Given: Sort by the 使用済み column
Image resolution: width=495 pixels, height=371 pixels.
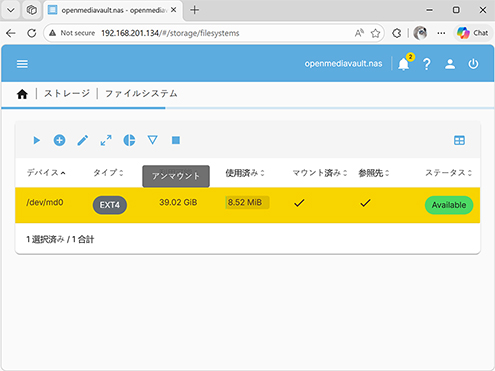Looking at the screenshot, I should coord(245,173).
